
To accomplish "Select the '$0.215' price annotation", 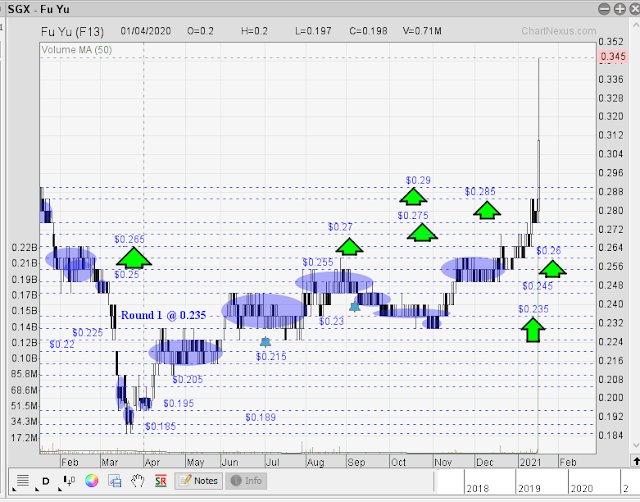I will (x=271, y=357).
